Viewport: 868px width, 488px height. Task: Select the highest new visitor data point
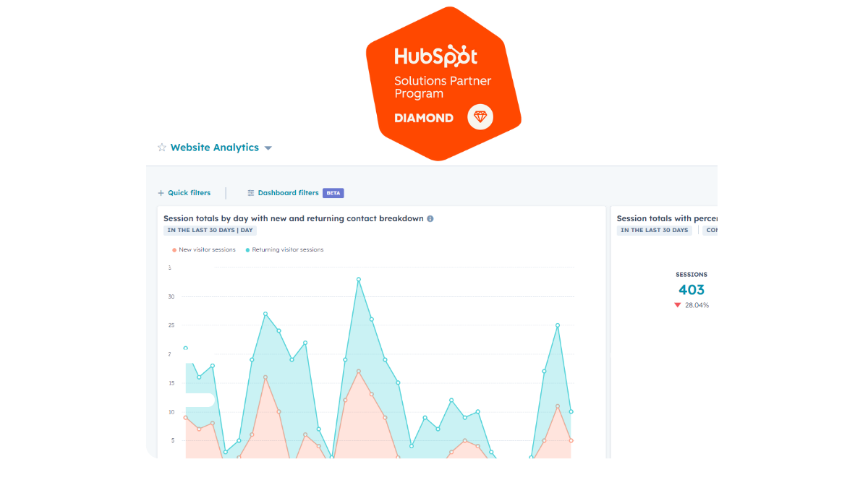coord(358,372)
